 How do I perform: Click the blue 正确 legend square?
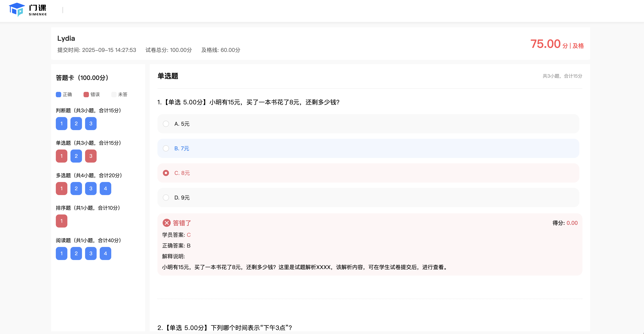point(58,94)
